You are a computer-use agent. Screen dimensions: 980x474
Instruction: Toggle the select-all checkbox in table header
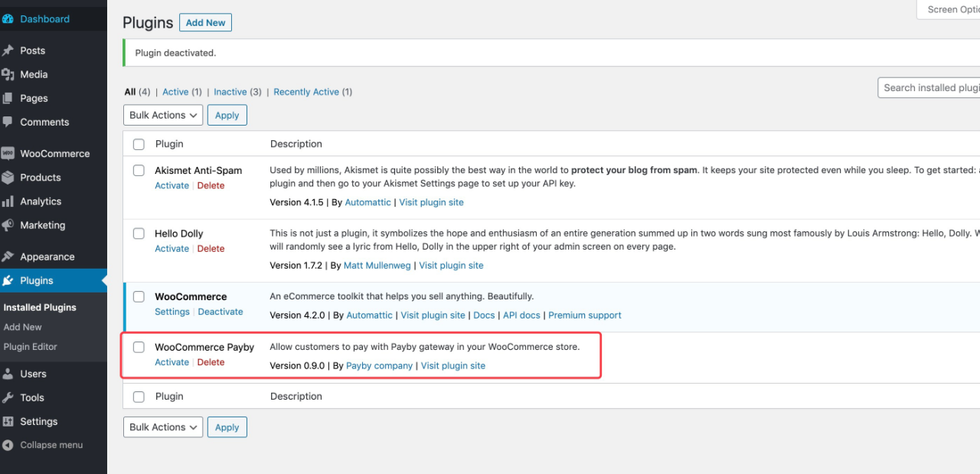point(139,144)
